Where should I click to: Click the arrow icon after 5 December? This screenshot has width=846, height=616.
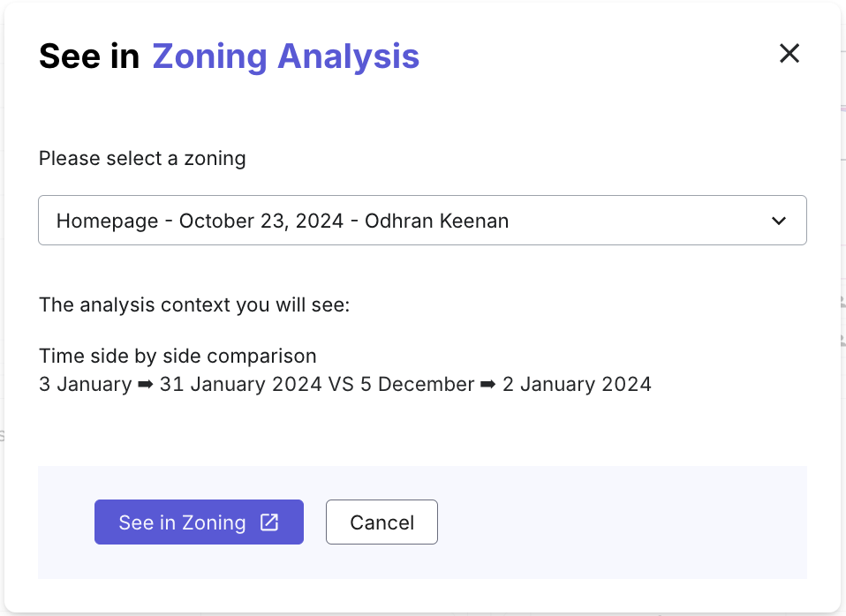pyautogui.click(x=487, y=385)
